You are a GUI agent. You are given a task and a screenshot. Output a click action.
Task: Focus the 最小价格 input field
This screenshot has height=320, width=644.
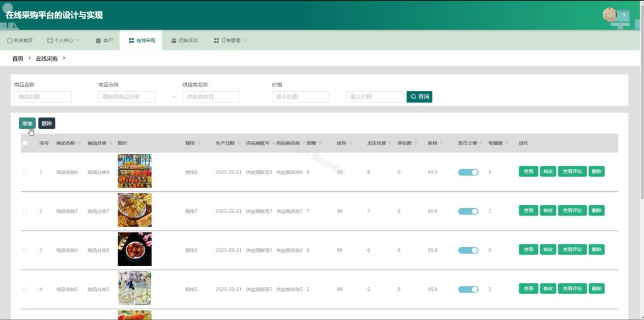300,97
